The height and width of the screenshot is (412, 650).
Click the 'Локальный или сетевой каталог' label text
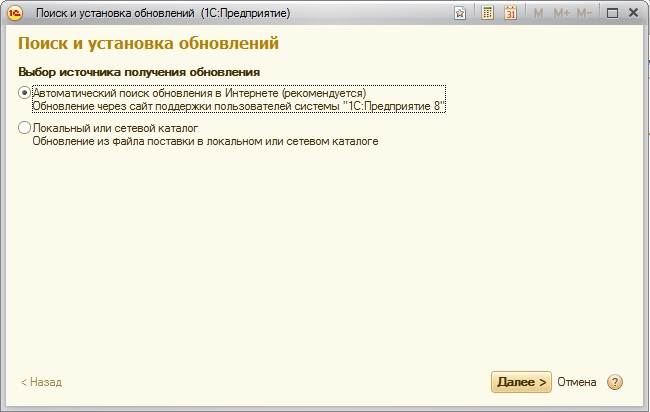115,129
